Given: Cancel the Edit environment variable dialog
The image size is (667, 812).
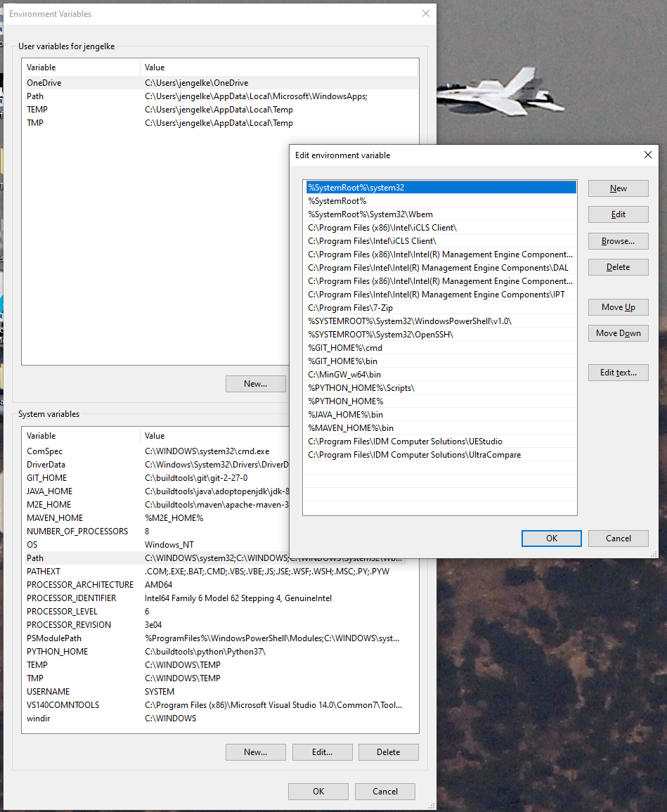Looking at the screenshot, I should pos(618,538).
